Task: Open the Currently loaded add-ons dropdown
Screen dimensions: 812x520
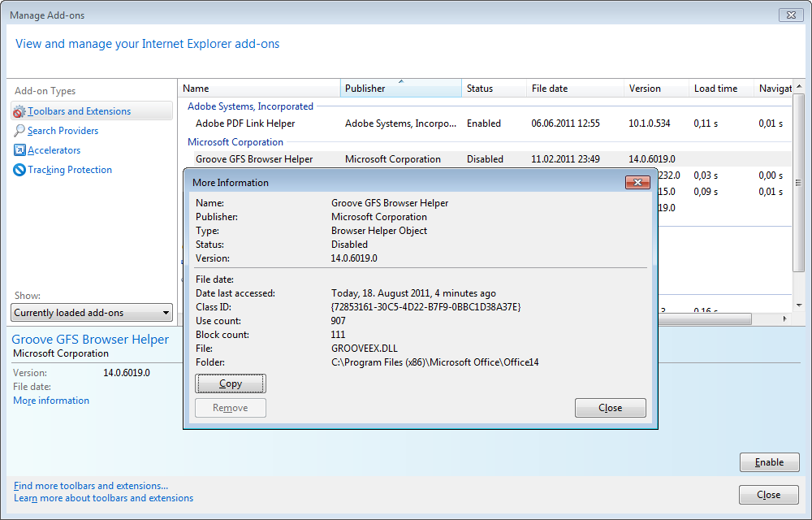Action: point(92,312)
